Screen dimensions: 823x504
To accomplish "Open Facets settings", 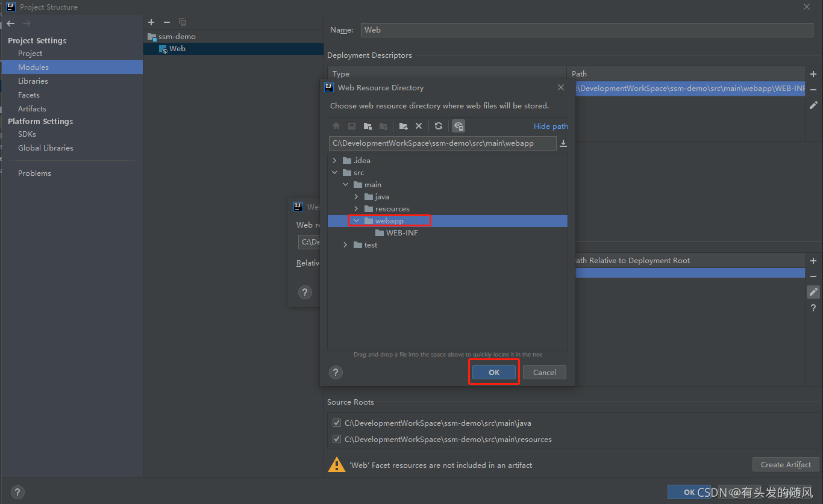I will (x=29, y=95).
